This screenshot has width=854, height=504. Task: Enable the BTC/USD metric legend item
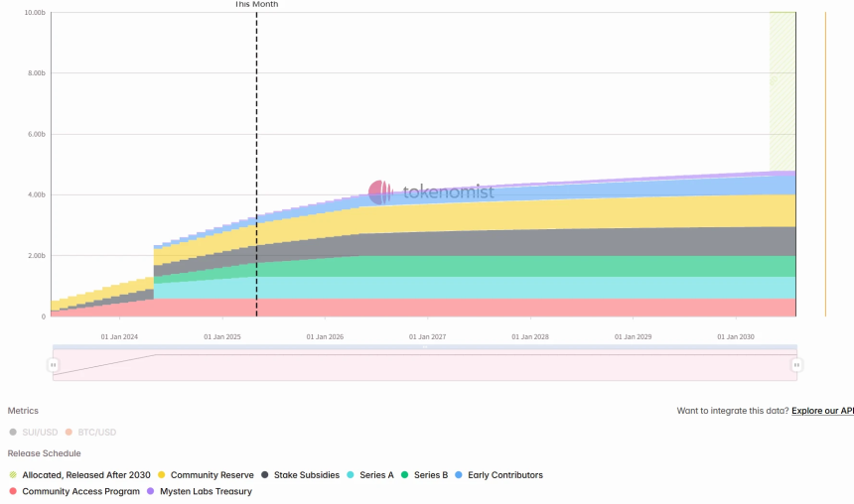(x=96, y=432)
